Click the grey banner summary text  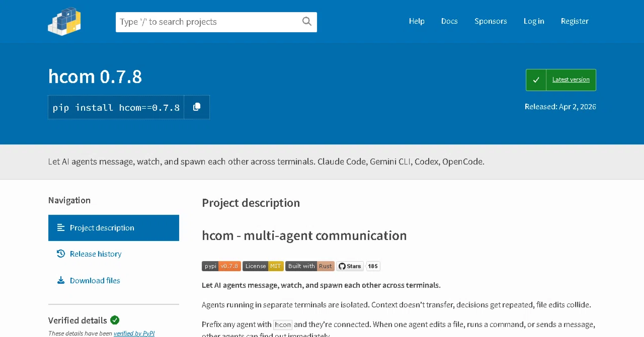pos(266,162)
